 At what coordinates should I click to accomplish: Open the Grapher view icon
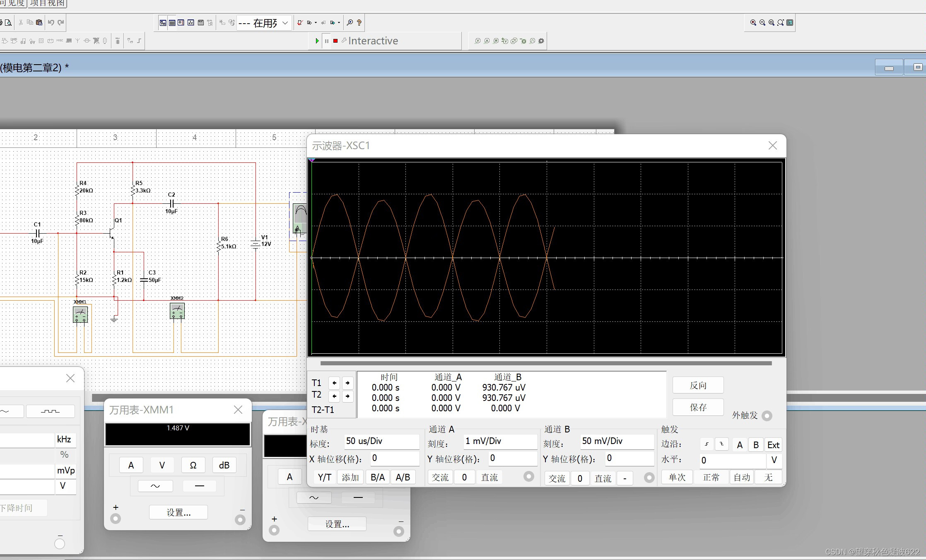191,23
